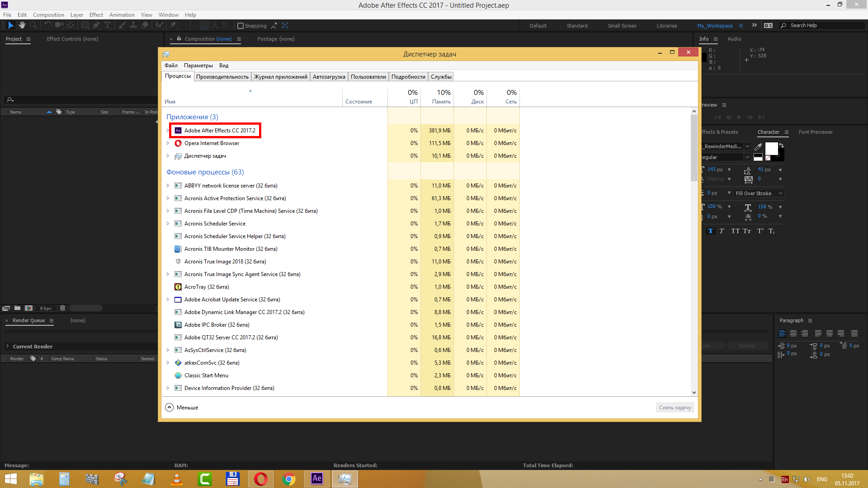Expand the Acronis Active Protection Service row
The height and width of the screenshot is (488, 868).
pyautogui.click(x=168, y=198)
